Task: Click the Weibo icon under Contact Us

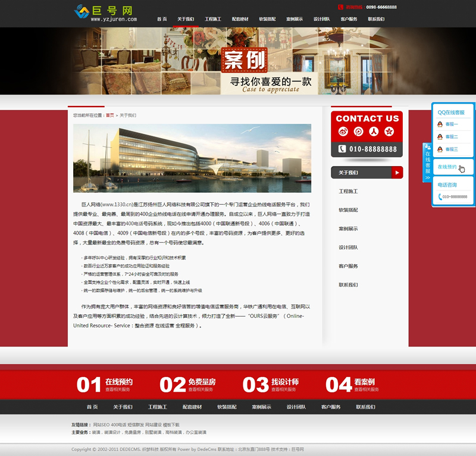Action: [343, 132]
